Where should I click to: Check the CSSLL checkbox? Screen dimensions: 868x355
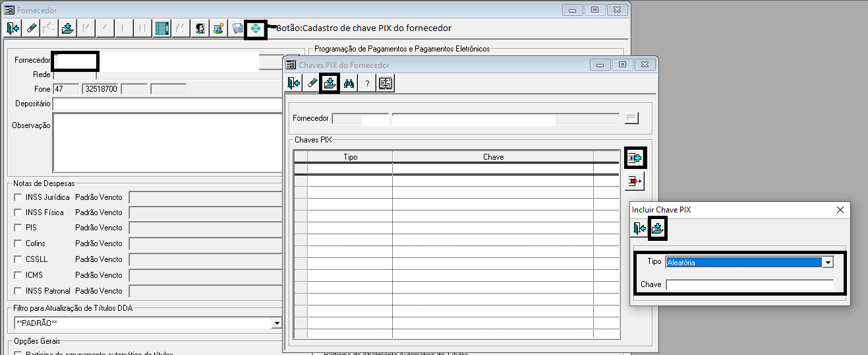pyautogui.click(x=18, y=259)
